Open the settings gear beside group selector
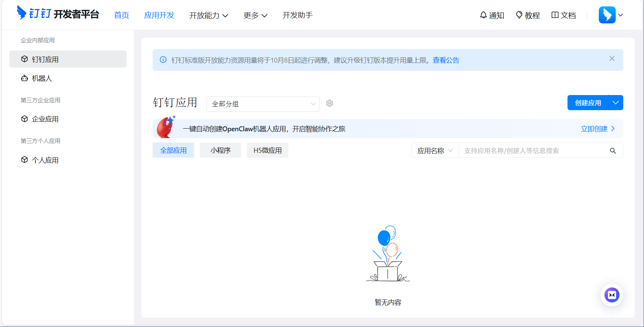Screen dimensions: 644x327 [x=329, y=103]
